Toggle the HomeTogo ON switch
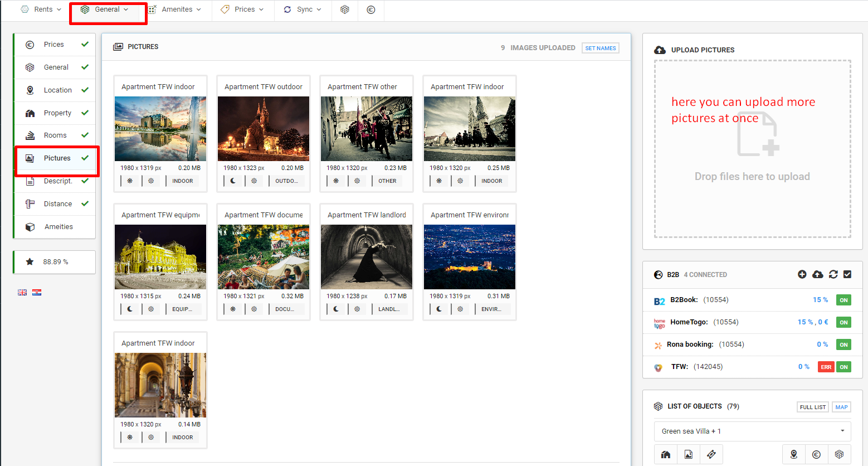 tap(843, 322)
